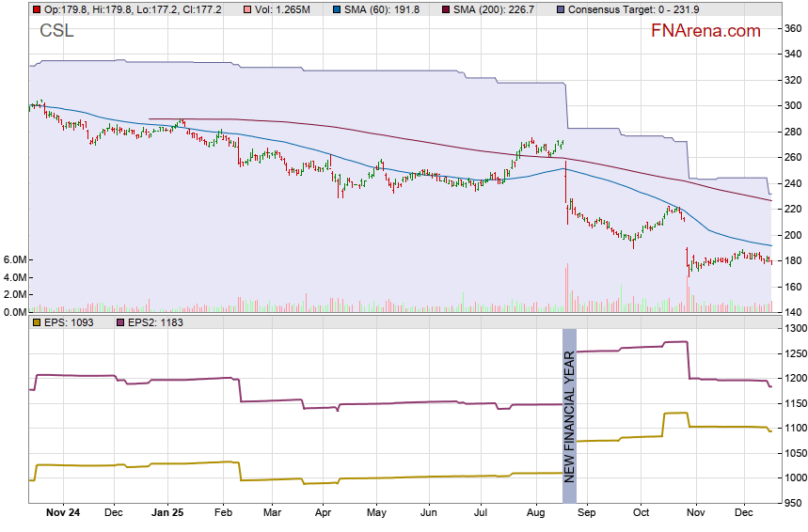Click the CSL ticker label
This screenshot has width=808, height=532.
pos(56,31)
